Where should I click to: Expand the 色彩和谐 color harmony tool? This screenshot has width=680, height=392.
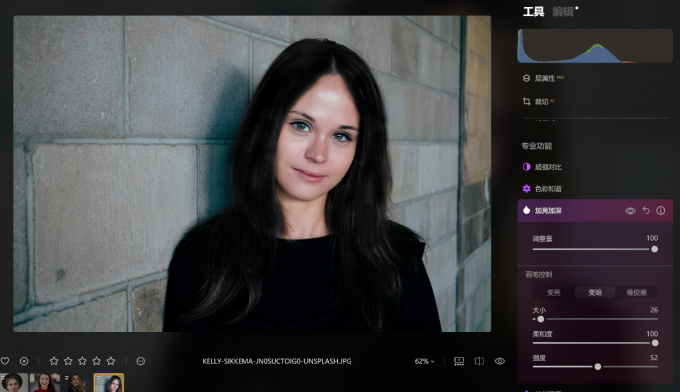pos(548,189)
